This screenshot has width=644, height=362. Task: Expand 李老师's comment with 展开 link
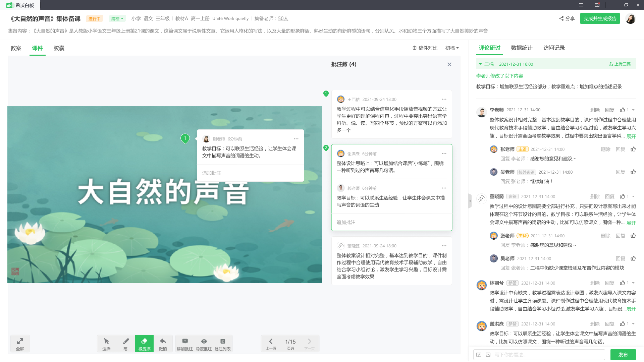631,136
